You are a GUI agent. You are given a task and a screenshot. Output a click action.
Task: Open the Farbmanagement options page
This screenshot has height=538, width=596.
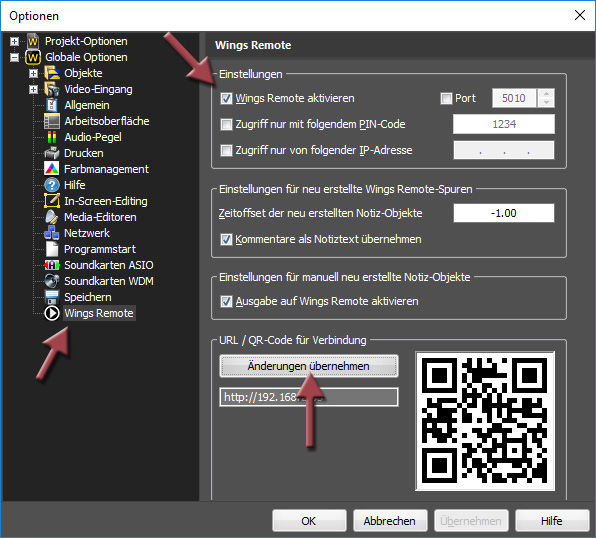106,169
